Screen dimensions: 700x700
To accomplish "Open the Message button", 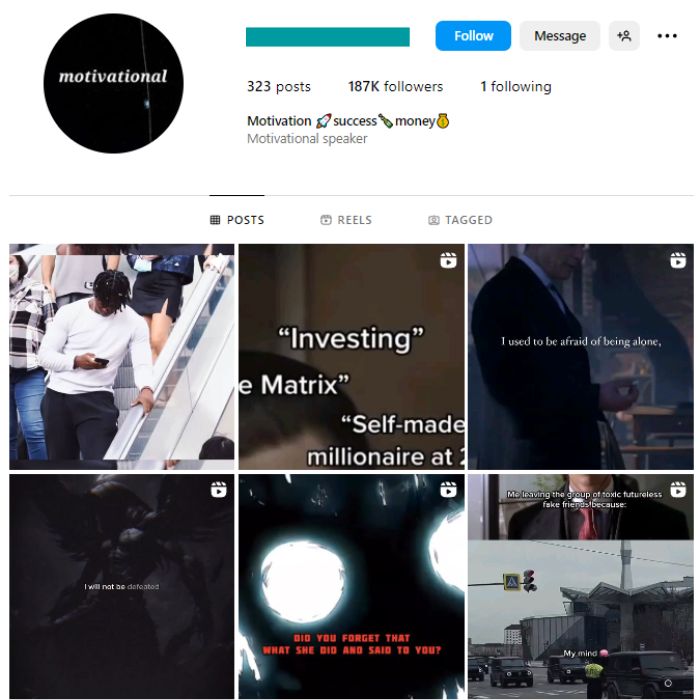I will click(560, 36).
